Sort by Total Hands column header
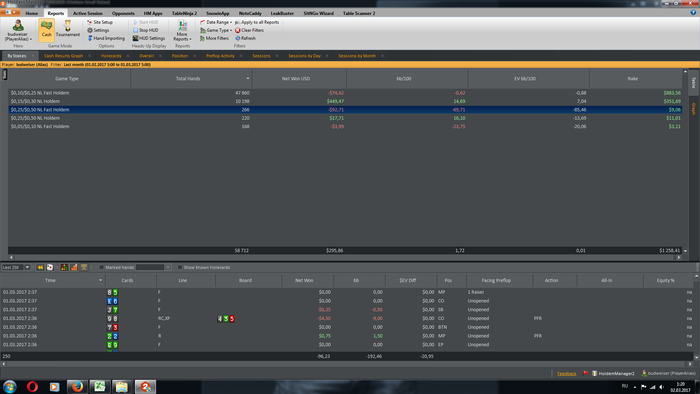 click(x=191, y=79)
